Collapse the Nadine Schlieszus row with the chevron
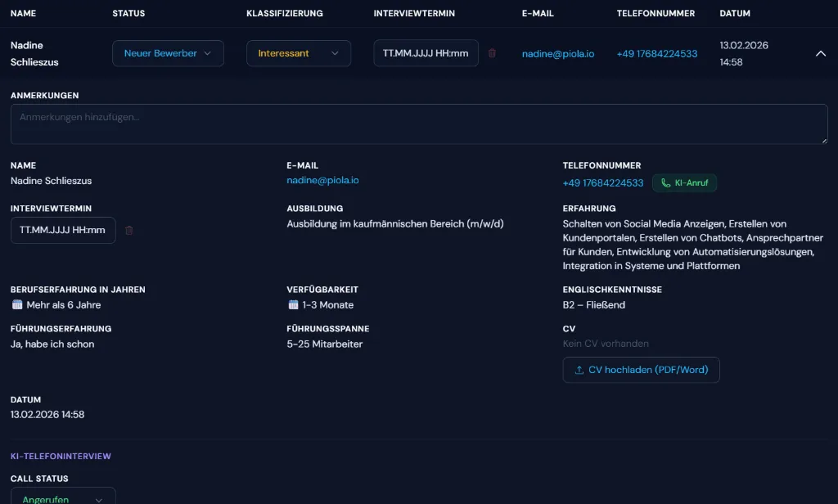This screenshot has width=838, height=504. point(820,52)
